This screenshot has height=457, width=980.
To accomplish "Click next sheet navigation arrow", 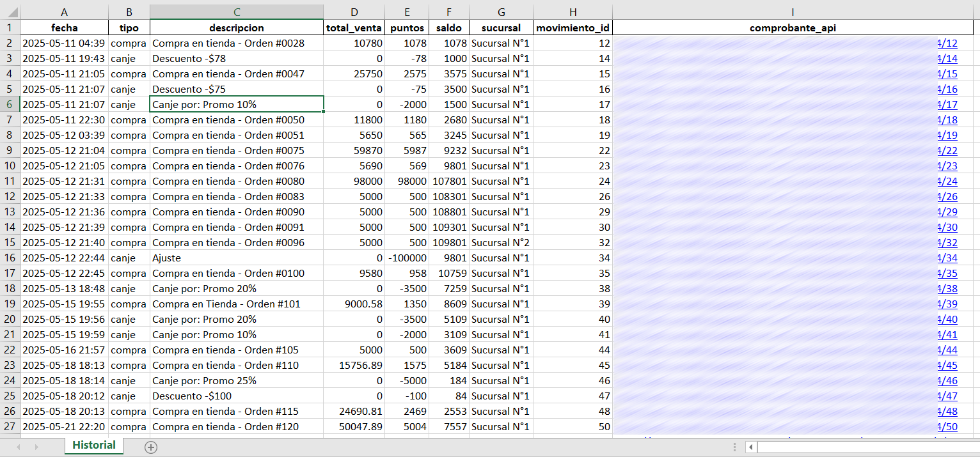I will tap(36, 447).
